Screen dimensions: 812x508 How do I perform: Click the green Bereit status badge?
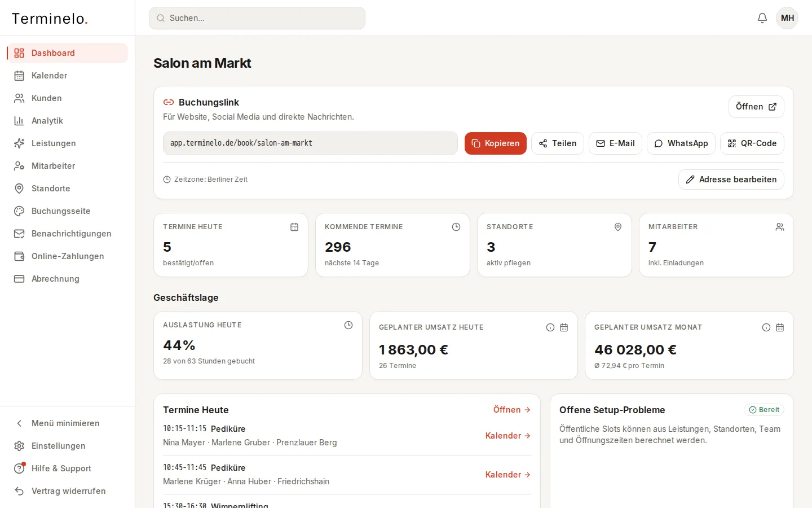(x=764, y=410)
